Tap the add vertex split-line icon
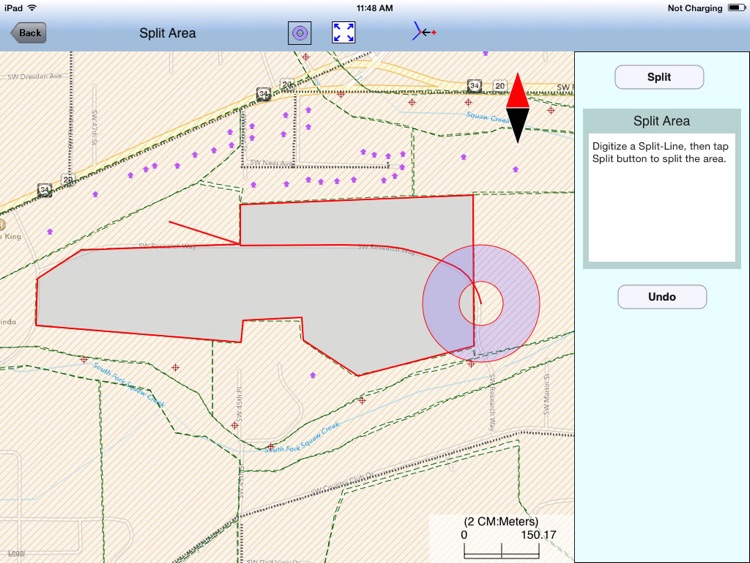This screenshot has height=563, width=750. tap(424, 32)
